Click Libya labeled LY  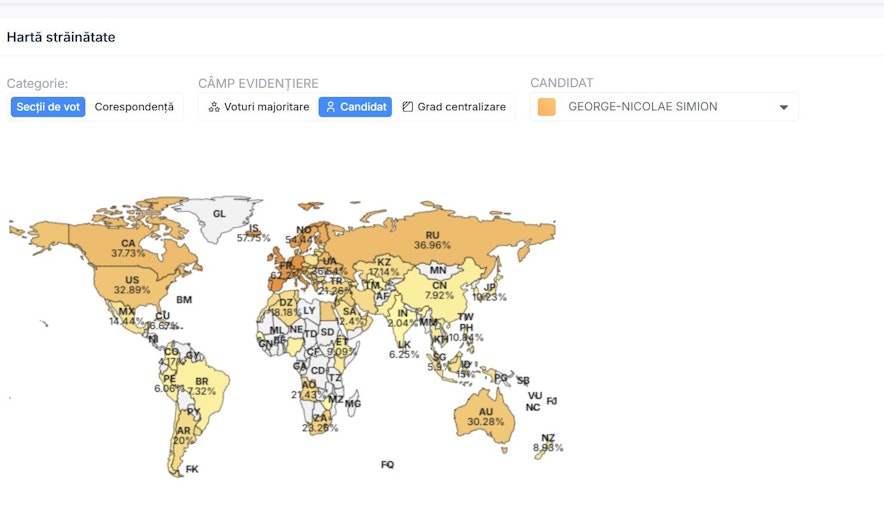pyautogui.click(x=309, y=311)
